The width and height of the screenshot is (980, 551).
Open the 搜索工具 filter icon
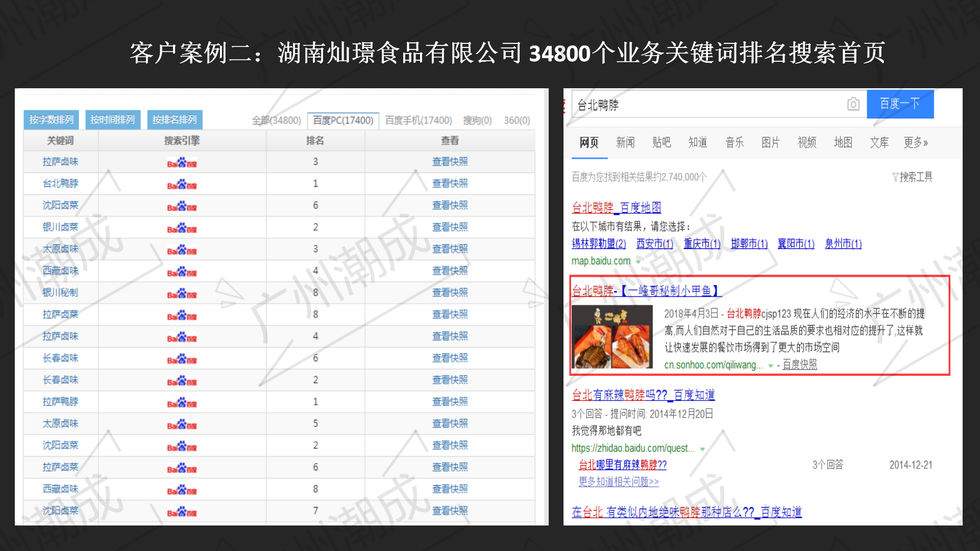point(894,177)
